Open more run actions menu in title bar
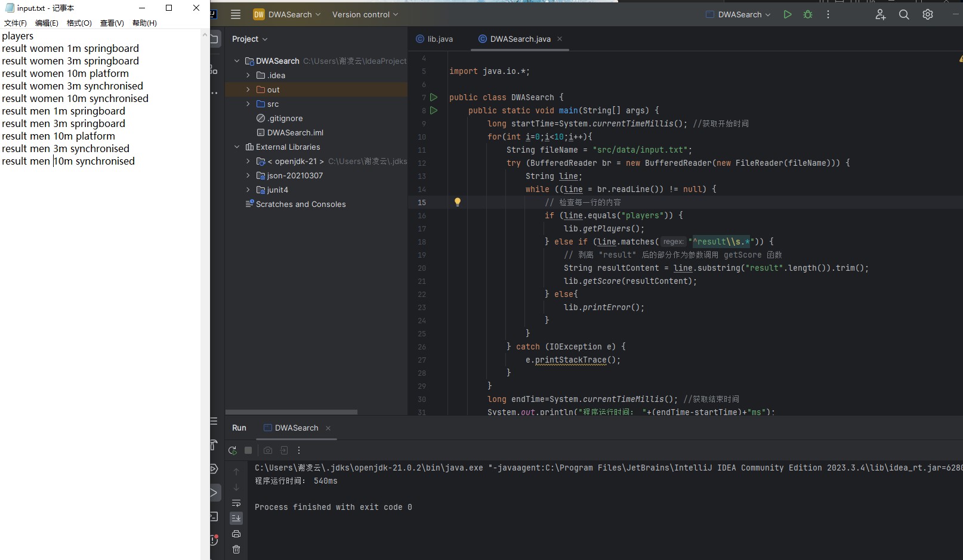 pos(828,14)
